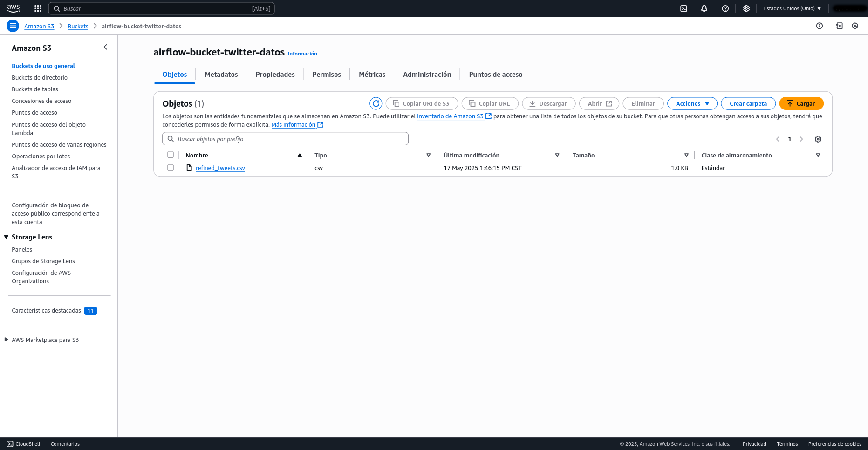Switch to the Métricas tab
868x450 pixels.
[x=372, y=75]
